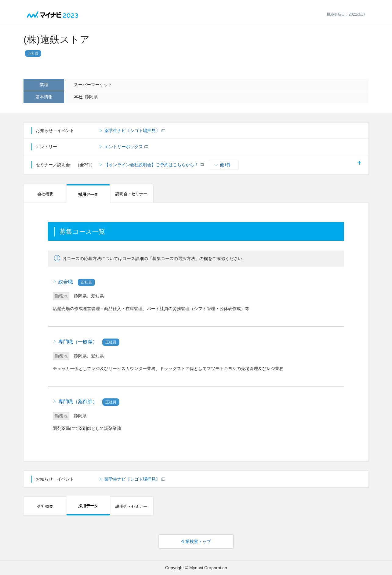
Task: Open bottom 説明会・セミナー tab
Action: (x=131, y=506)
